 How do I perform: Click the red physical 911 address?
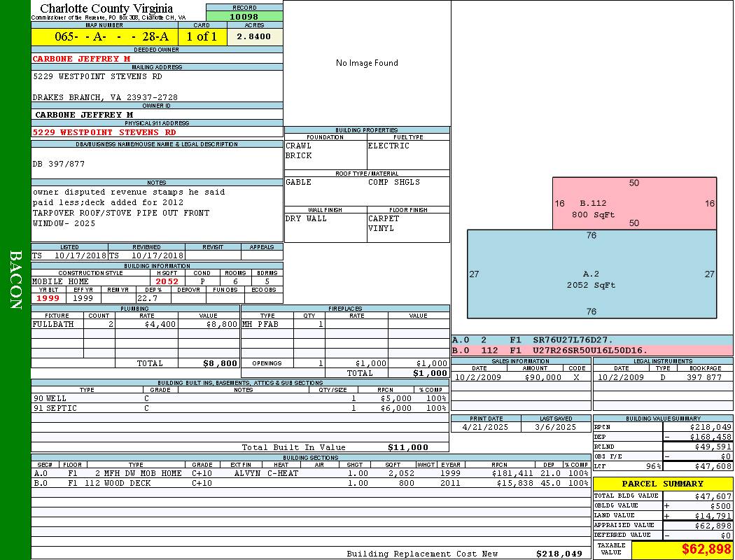pos(104,132)
